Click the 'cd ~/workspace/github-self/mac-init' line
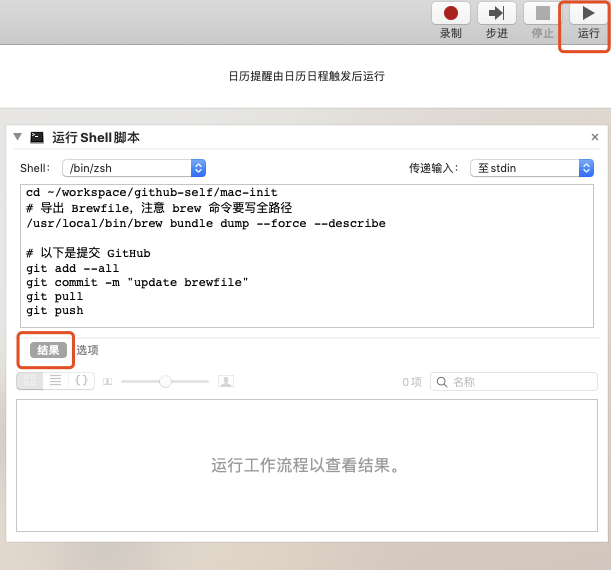 152,192
